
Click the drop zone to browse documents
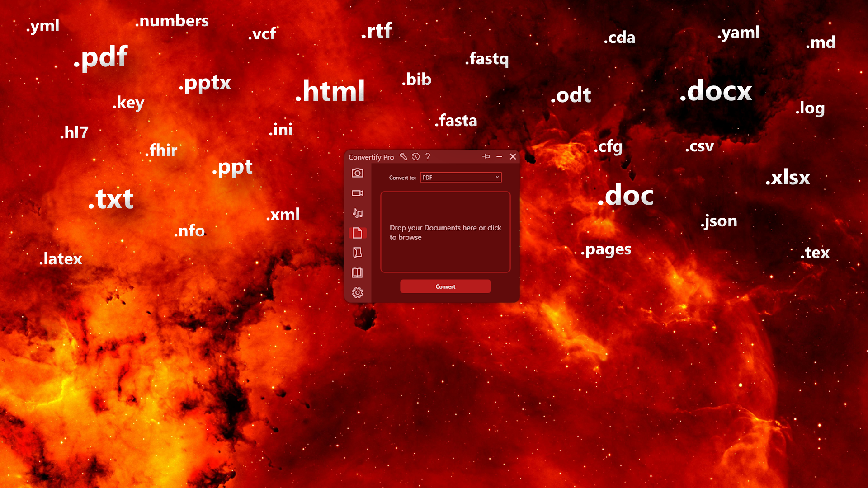point(445,232)
